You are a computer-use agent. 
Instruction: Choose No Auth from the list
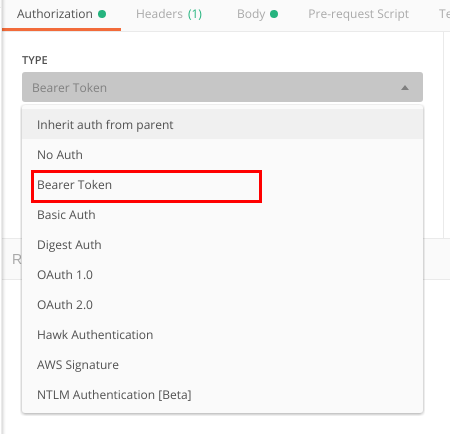point(222,155)
